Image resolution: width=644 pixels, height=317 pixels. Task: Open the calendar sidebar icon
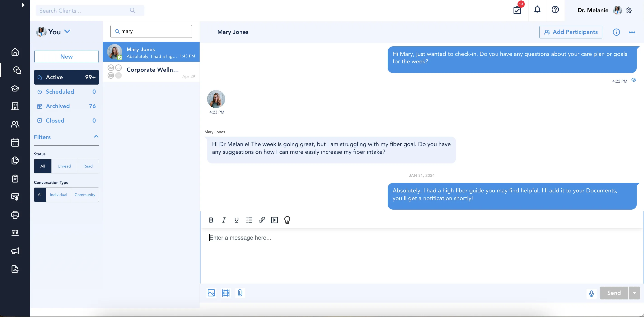tap(15, 142)
